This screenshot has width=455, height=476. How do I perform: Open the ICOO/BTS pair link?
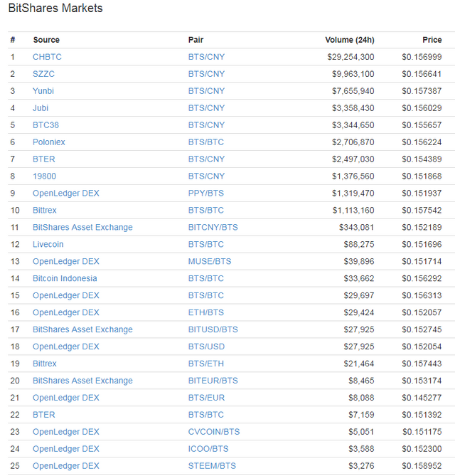[208, 448]
